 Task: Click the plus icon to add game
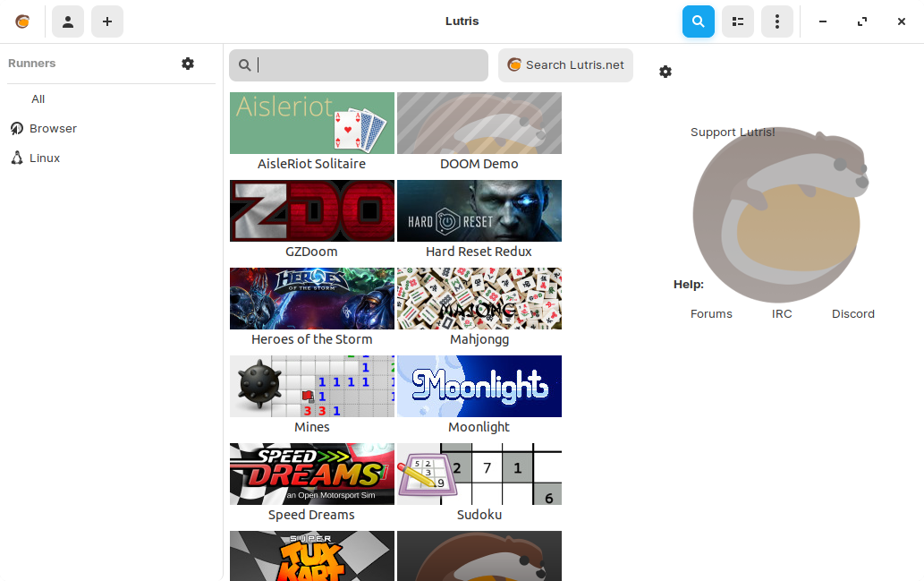click(x=107, y=21)
